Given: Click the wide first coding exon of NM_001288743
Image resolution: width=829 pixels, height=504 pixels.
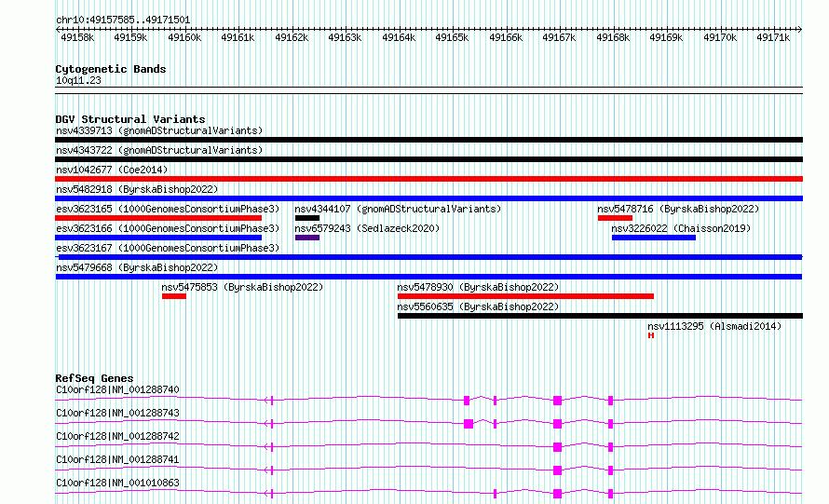Looking at the screenshot, I should click(469, 424).
